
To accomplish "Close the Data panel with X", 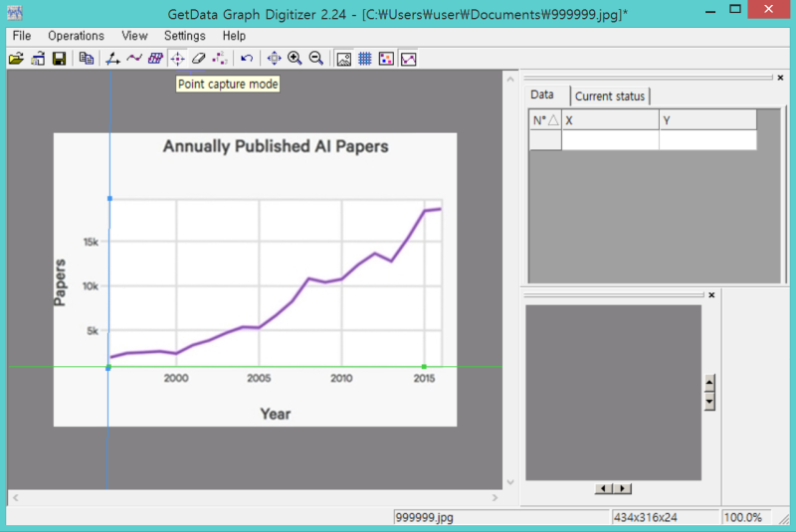I will (780, 78).
